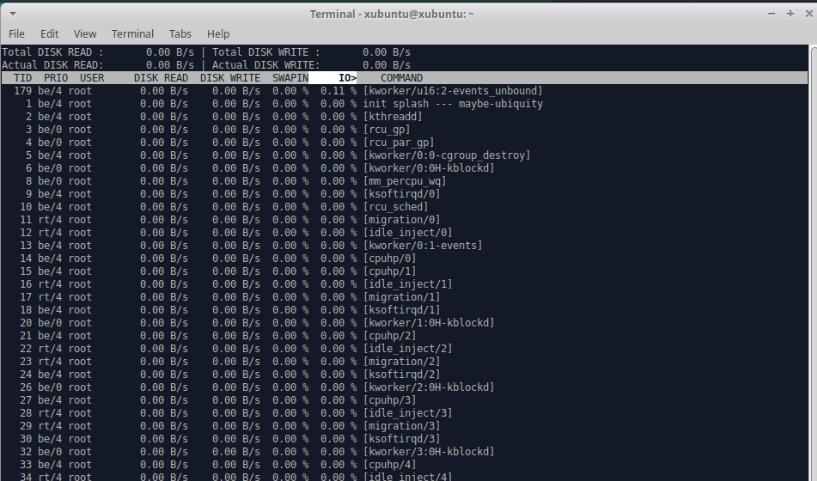Maximize the Terminal window
The width and height of the screenshot is (817, 481).
coord(789,13)
